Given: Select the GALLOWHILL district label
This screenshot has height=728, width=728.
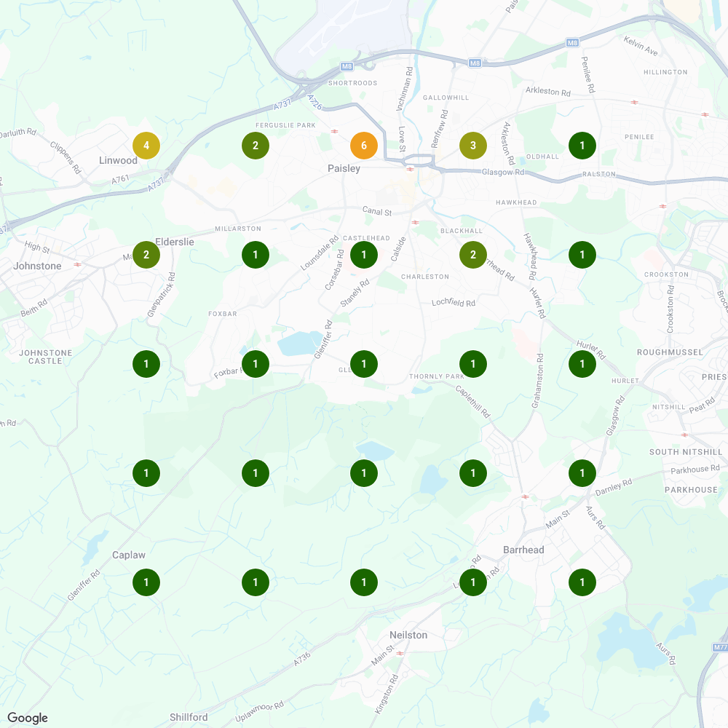Looking at the screenshot, I should [x=446, y=98].
